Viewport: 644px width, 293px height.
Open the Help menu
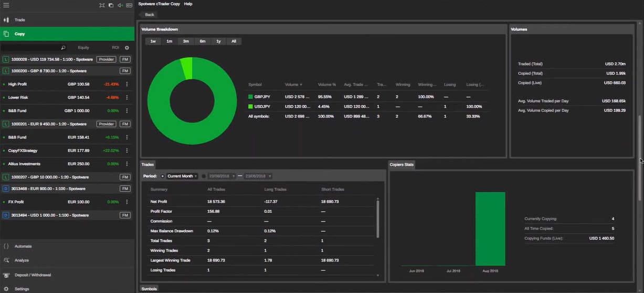[188, 4]
